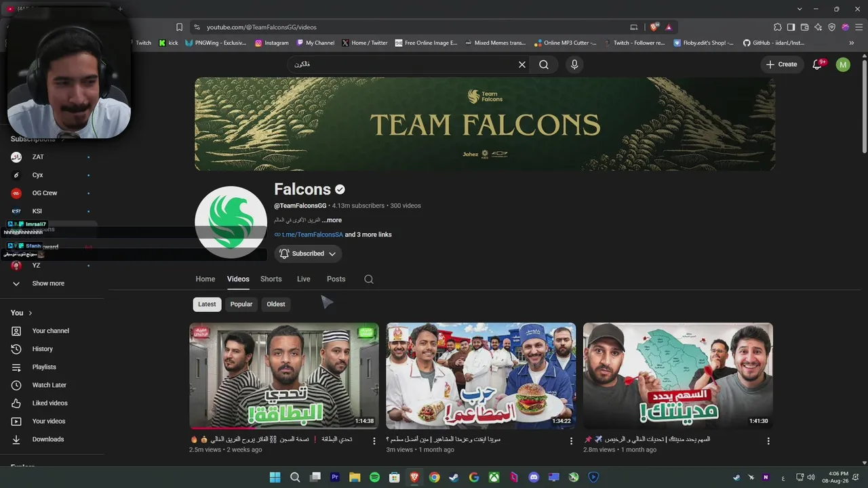Click the browser address bar URL
868x488 pixels.
(x=262, y=27)
